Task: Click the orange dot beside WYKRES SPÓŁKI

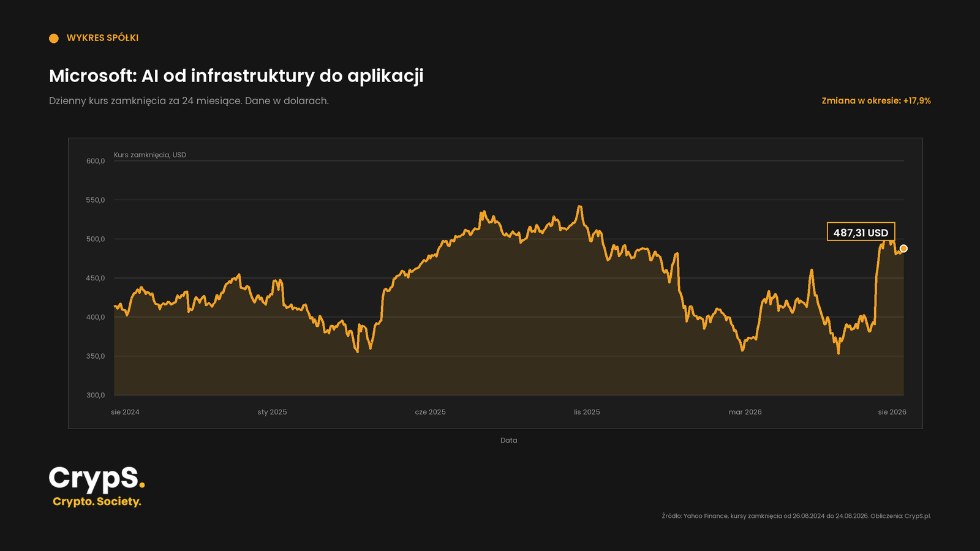Action: tap(54, 39)
